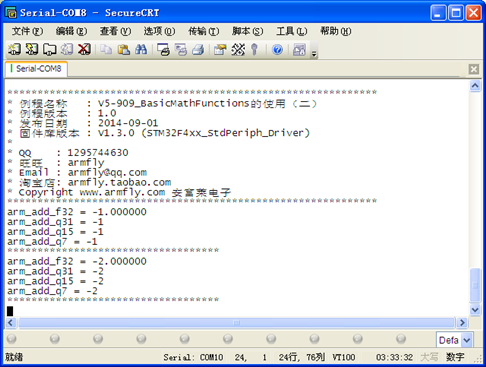This screenshot has height=367, width=486.
Task: Minimize the SecureCRT window
Action: [x=438, y=13]
